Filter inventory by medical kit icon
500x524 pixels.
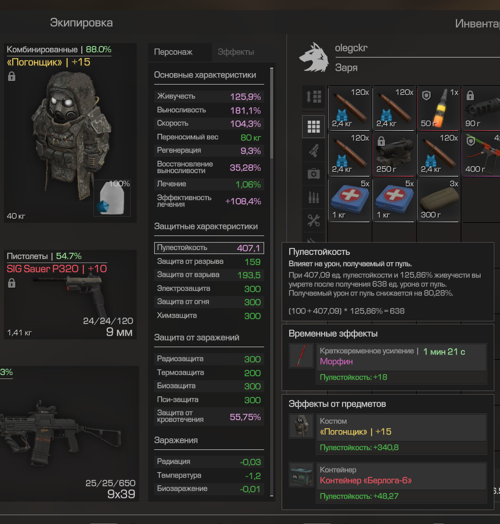coord(314,174)
